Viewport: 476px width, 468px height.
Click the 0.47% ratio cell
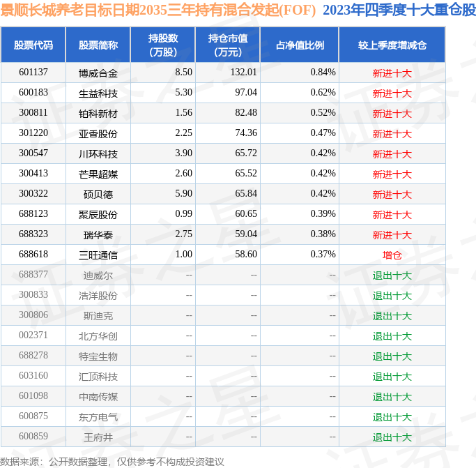(323, 133)
